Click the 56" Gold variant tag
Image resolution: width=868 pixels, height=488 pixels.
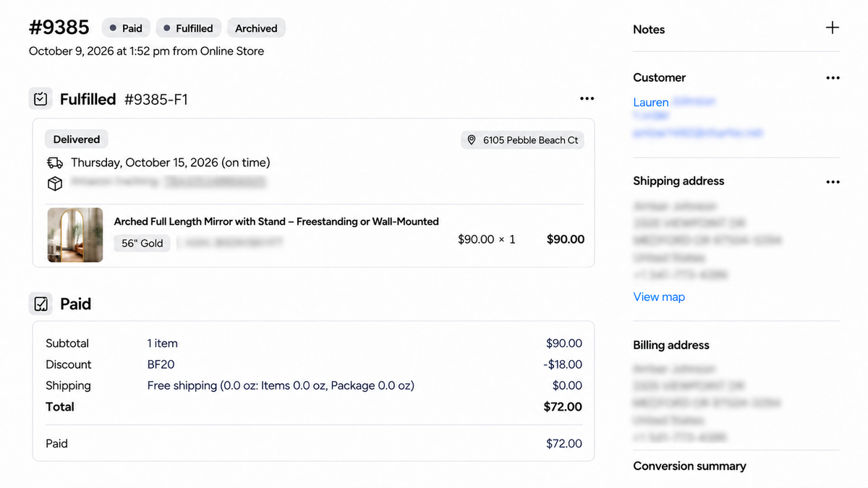[142, 244]
